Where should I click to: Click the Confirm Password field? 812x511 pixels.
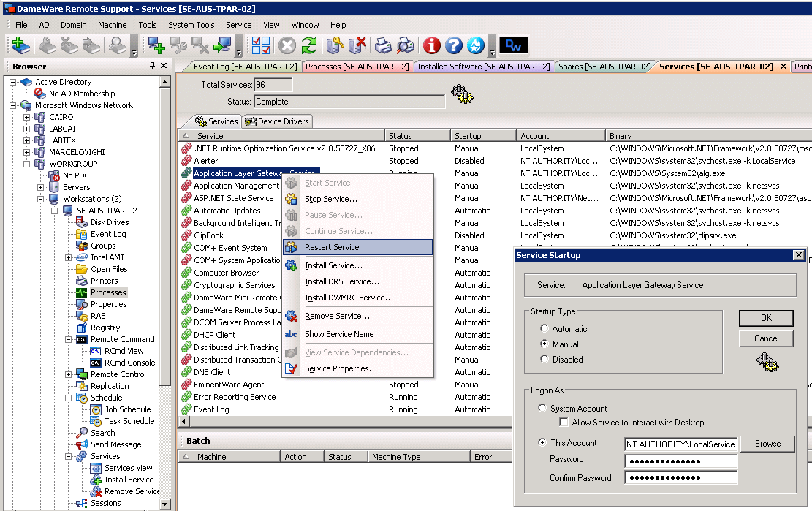click(680, 477)
